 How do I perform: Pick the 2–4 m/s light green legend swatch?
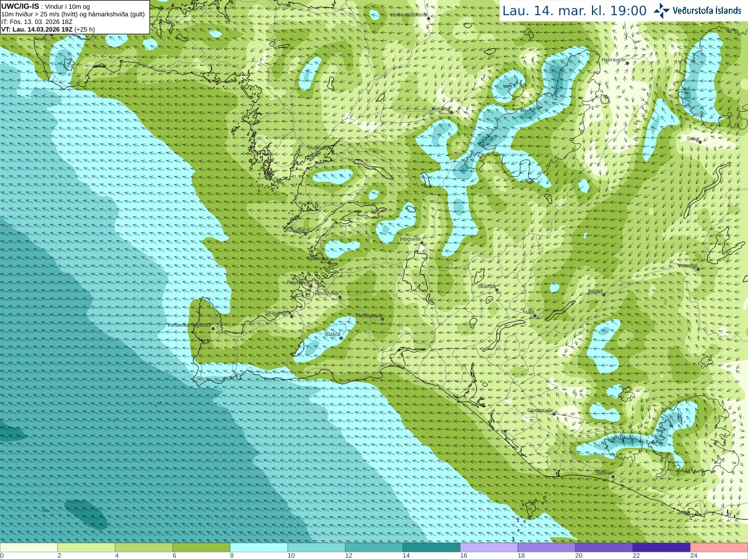(x=86, y=548)
